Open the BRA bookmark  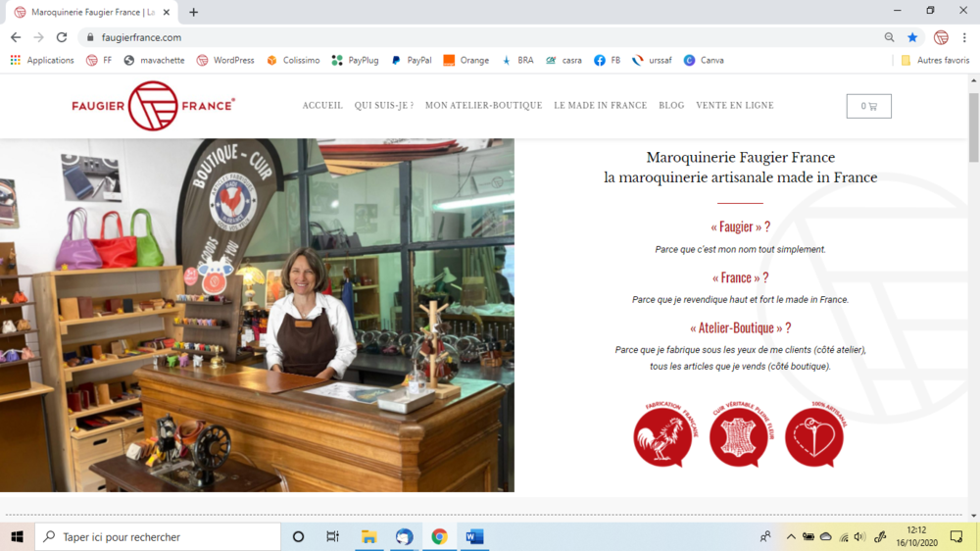click(517, 60)
